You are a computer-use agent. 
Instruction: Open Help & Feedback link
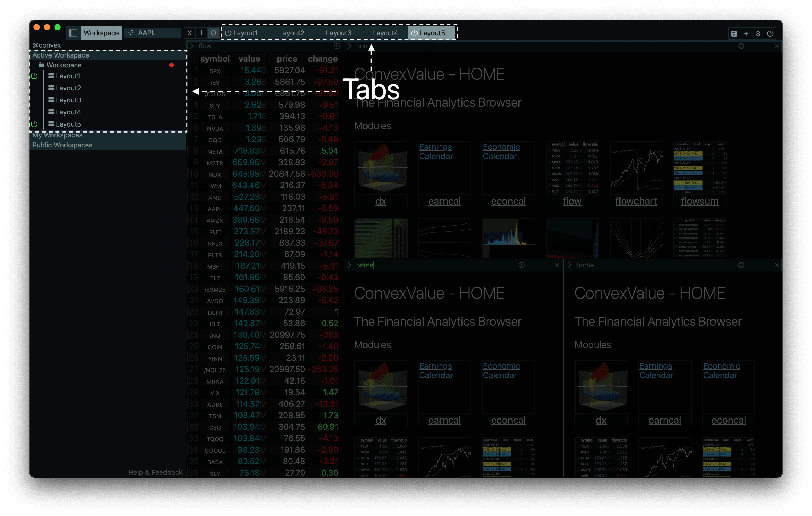[x=155, y=473]
